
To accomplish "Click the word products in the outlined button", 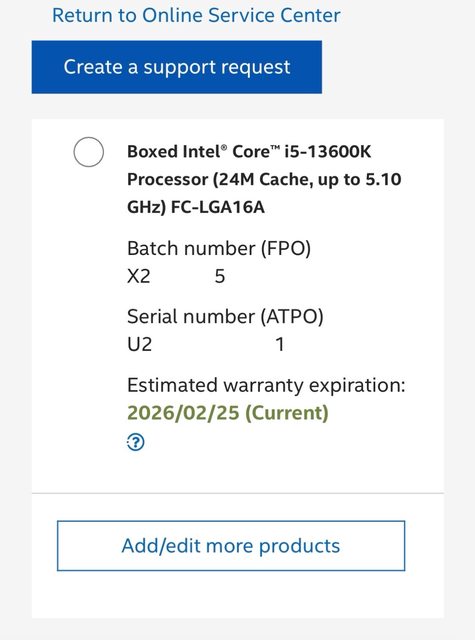I will tap(300, 547).
